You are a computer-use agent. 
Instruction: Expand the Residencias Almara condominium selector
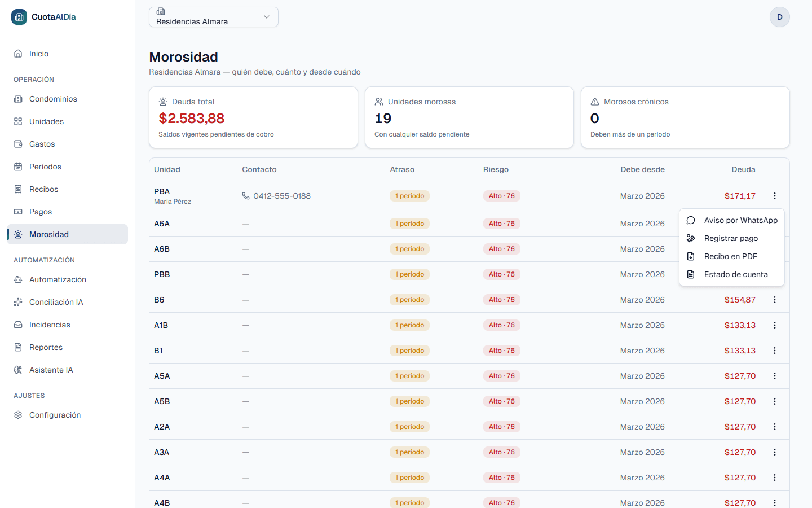click(214, 17)
